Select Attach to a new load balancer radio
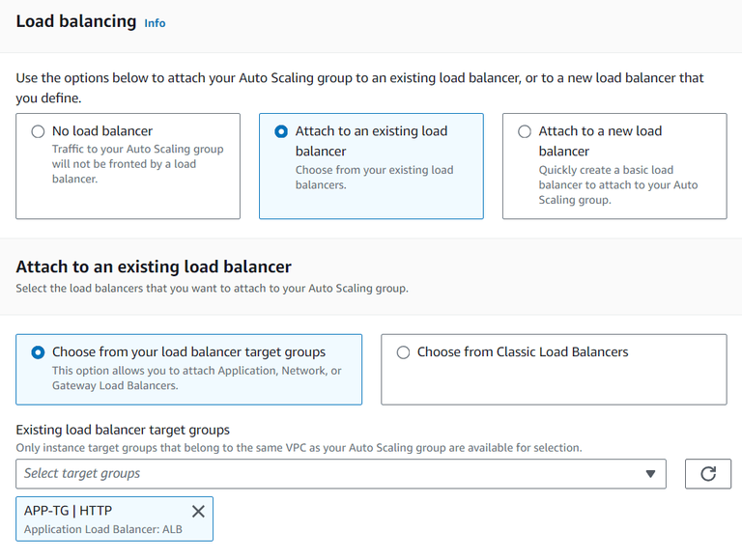The image size is (742, 560). [x=525, y=131]
